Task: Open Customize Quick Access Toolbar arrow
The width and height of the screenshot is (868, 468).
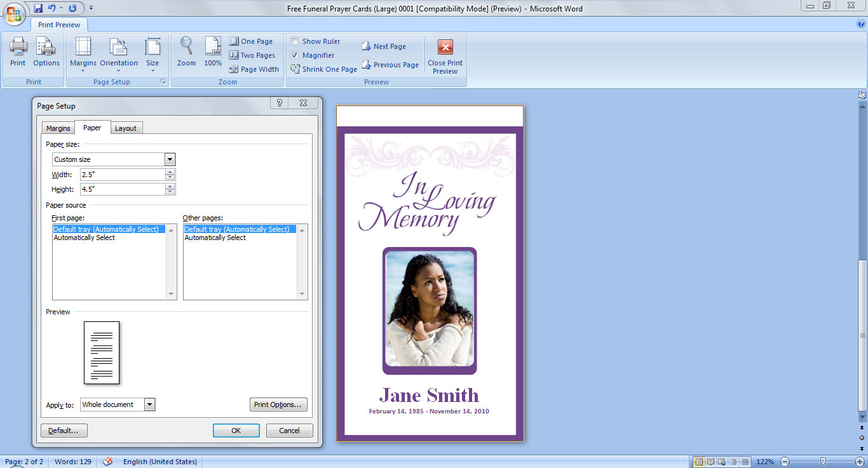Action: click(91, 8)
